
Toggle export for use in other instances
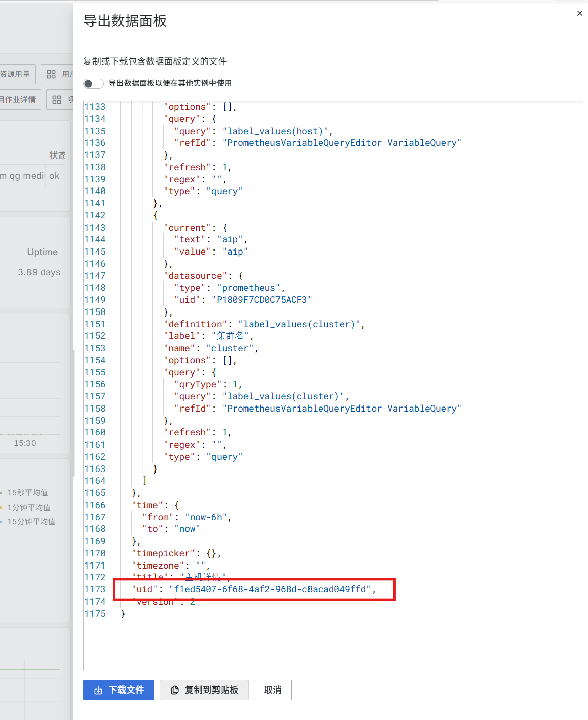pos(94,83)
